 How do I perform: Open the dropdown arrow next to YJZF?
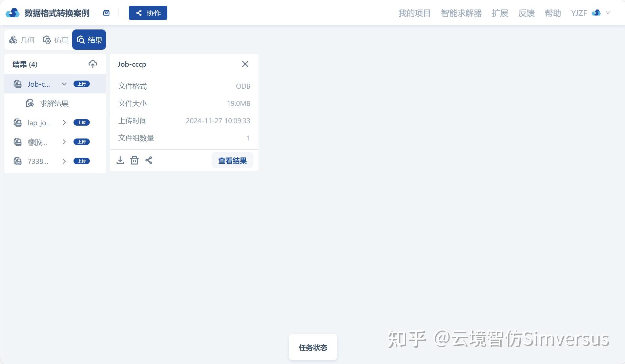[x=606, y=13]
